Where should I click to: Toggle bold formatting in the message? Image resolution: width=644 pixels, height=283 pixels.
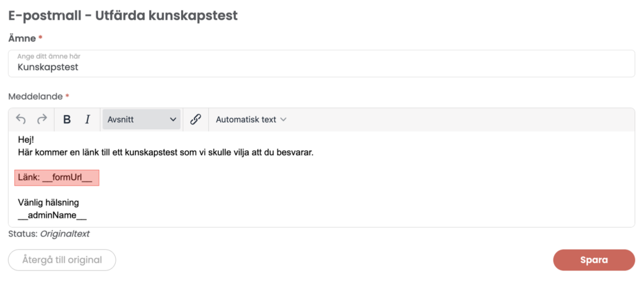click(x=67, y=119)
